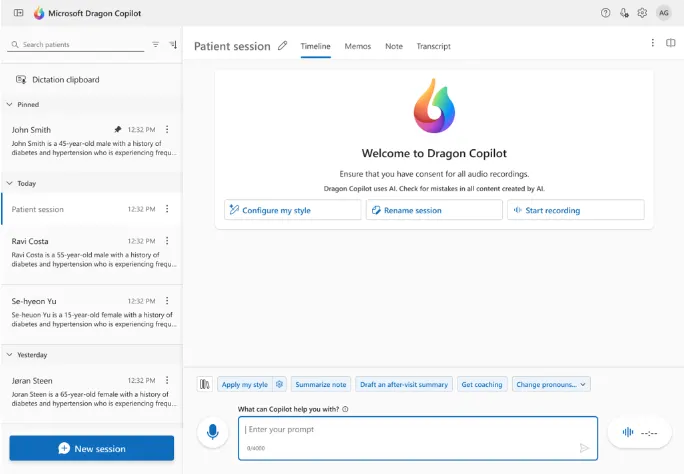Switch to the Note tab
The image size is (684, 474).
(x=394, y=46)
